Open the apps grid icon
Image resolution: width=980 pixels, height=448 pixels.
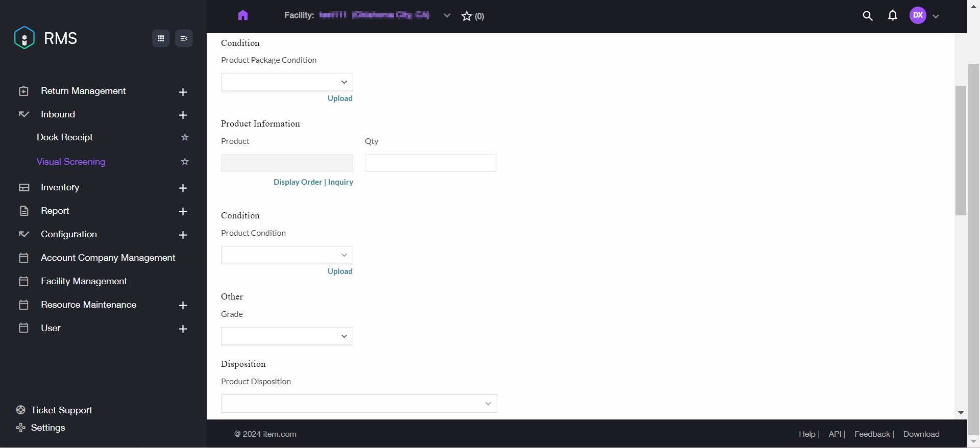click(161, 38)
